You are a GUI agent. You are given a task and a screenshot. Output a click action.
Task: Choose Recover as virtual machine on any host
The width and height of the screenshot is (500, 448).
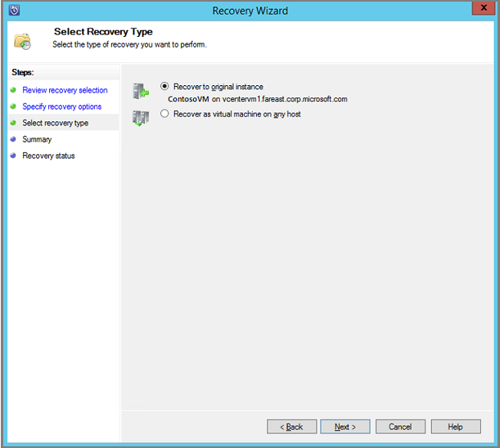[x=164, y=114]
